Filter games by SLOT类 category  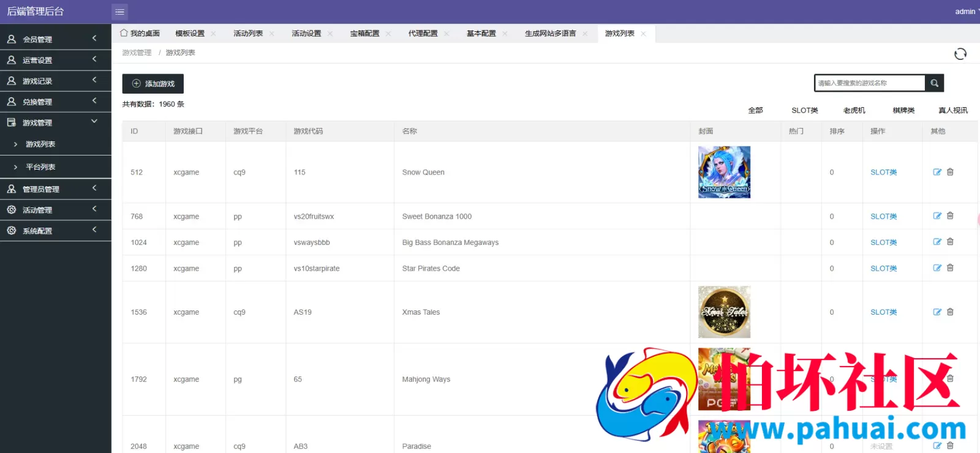[x=805, y=111]
